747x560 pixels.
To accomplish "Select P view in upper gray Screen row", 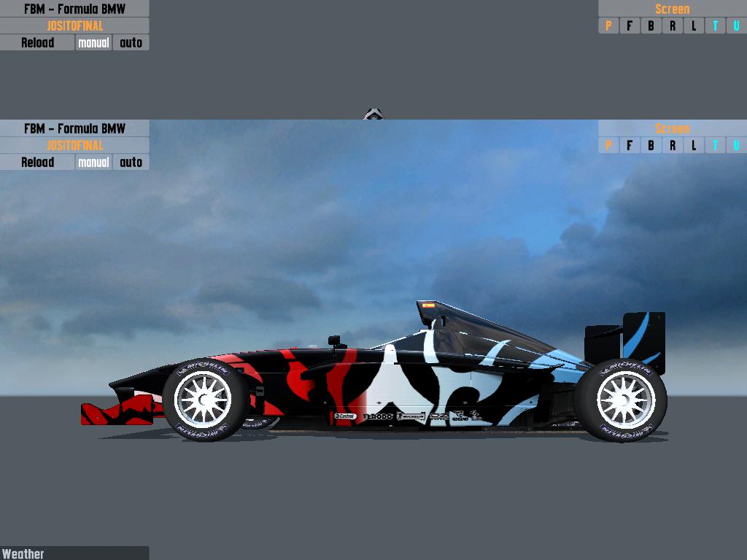I will click(608, 26).
